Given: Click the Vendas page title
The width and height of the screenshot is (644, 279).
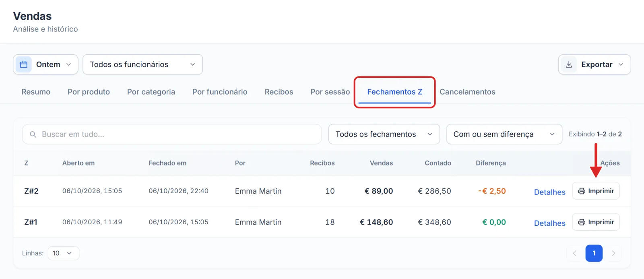Looking at the screenshot, I should pyautogui.click(x=32, y=16).
